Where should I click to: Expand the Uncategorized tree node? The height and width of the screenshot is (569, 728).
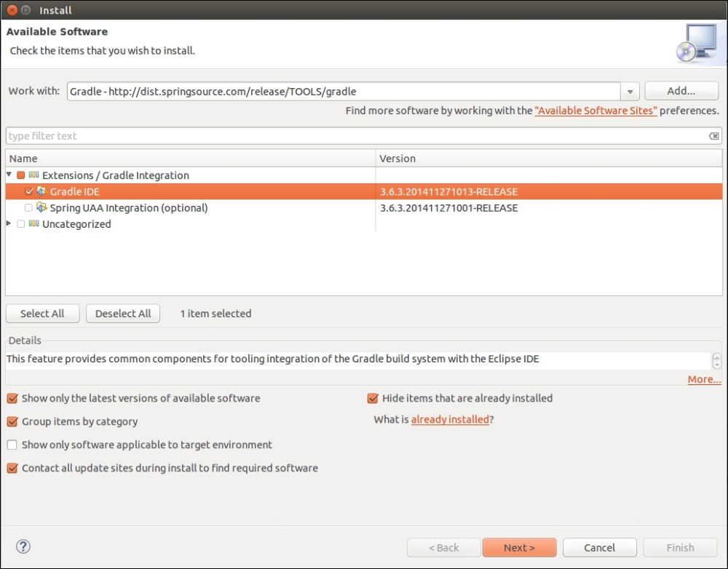pos(9,223)
